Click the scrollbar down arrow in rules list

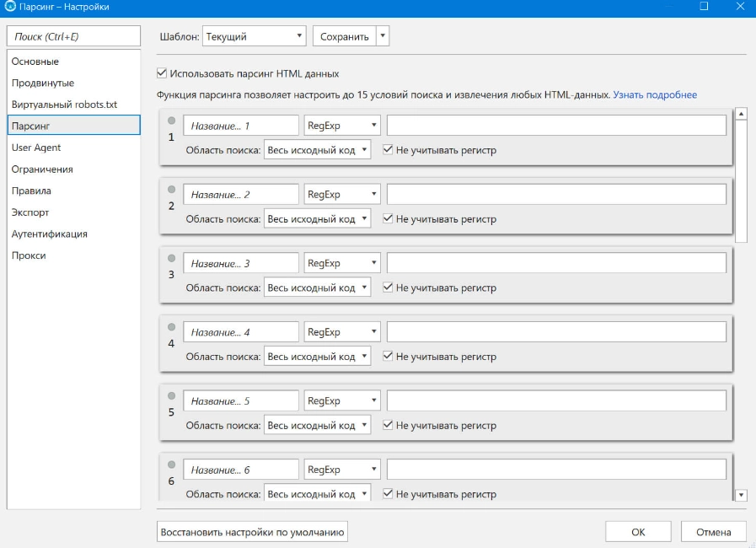pyautogui.click(x=742, y=495)
